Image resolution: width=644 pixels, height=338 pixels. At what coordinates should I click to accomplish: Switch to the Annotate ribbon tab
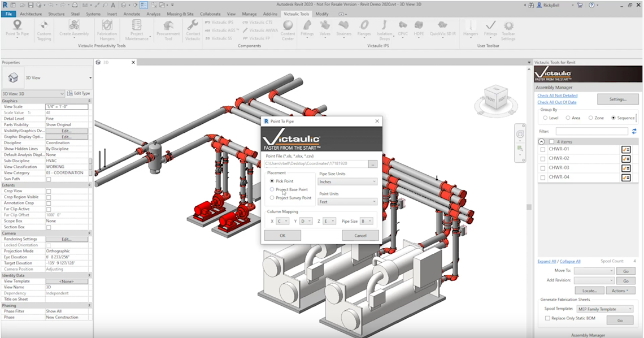click(x=132, y=14)
